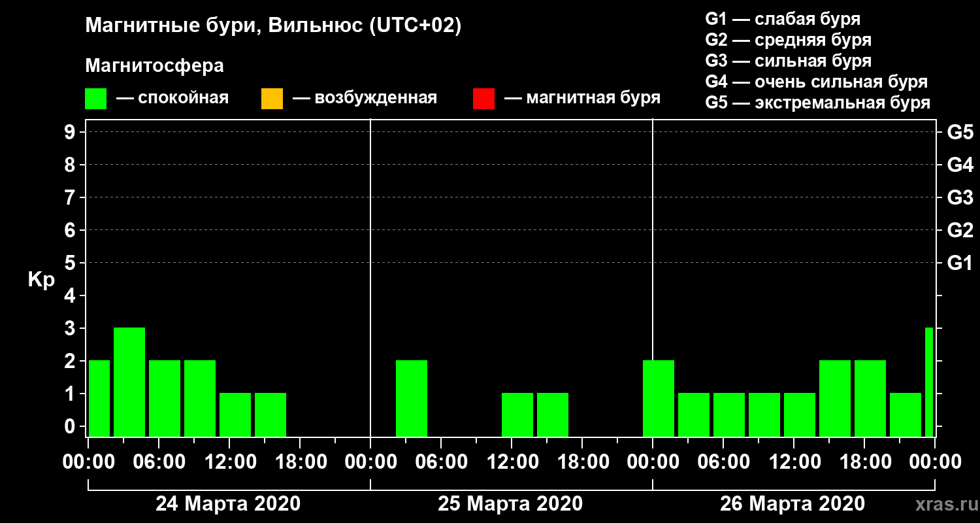Screen dimensions: 980x523
Task: Select 'G5 — экстремальная буря' legend line
Action: pyautogui.click(x=817, y=103)
